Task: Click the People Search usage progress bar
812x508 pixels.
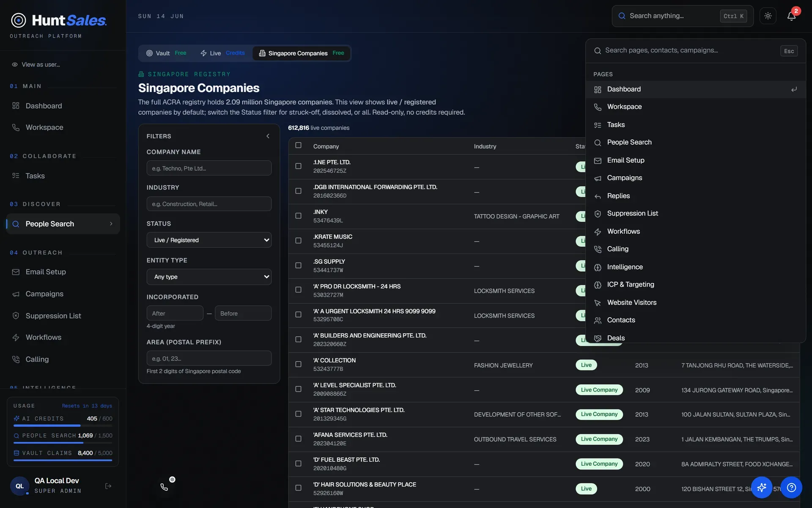Action: pos(63,443)
